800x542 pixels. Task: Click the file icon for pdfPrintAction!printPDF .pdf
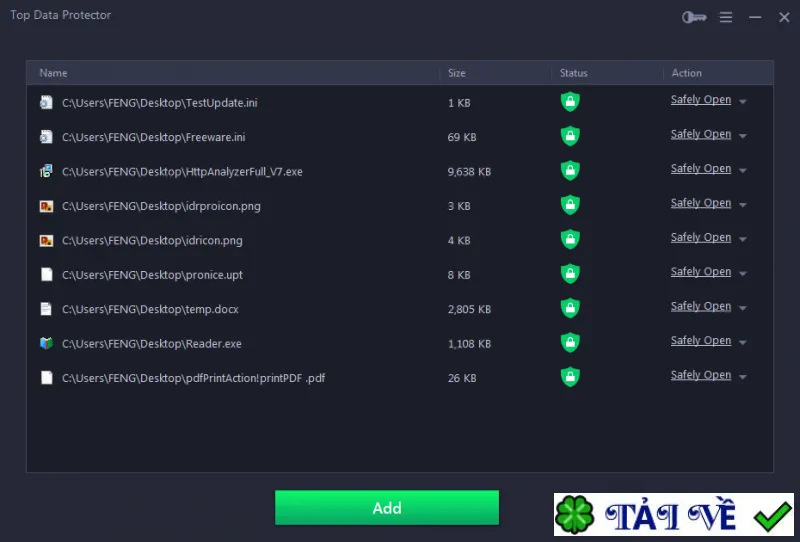(x=46, y=378)
